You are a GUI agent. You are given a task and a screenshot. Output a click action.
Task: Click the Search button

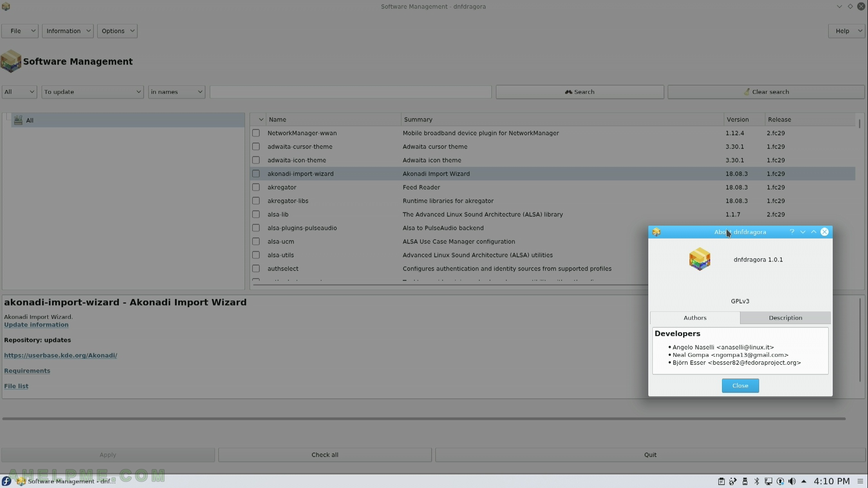click(580, 92)
